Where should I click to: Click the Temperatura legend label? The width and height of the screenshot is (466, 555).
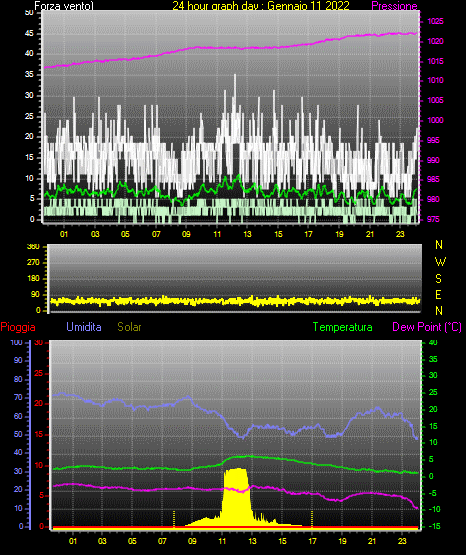pos(343,327)
